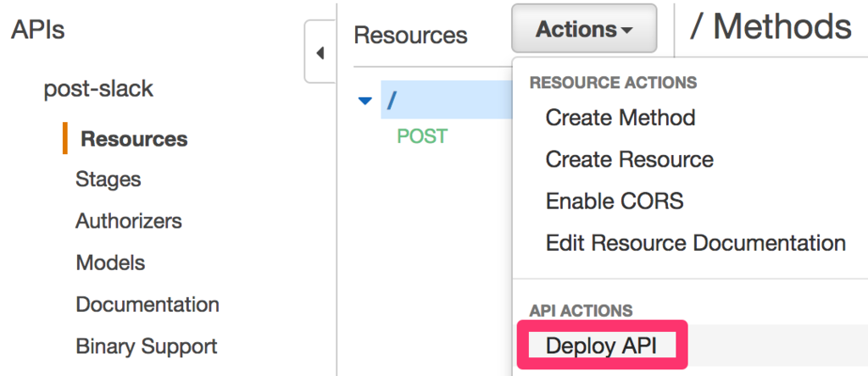The image size is (868, 376).
Task: Open the Documentation section
Action: point(147,304)
